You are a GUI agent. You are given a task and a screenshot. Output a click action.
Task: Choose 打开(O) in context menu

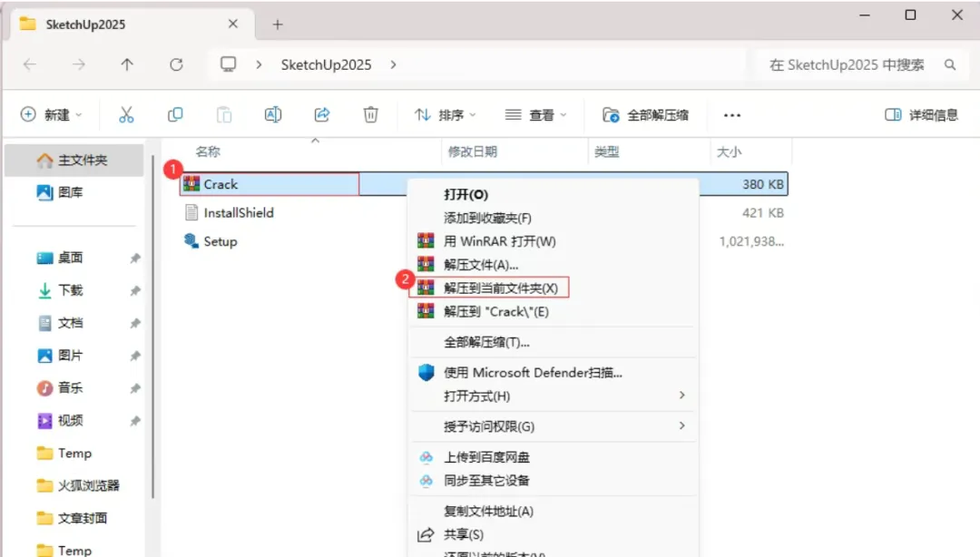[x=554, y=194]
